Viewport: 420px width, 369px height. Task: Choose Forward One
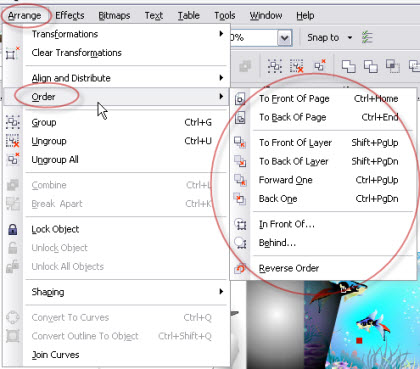[323, 180]
